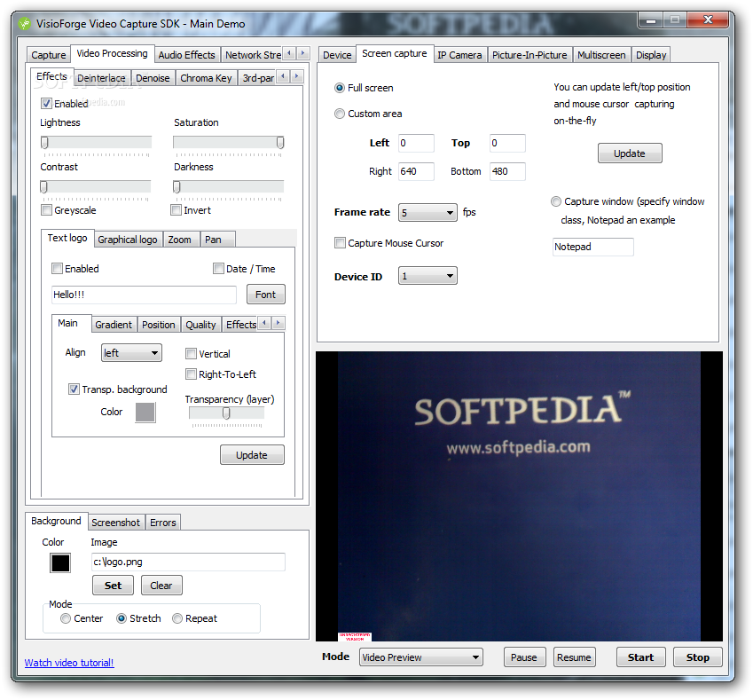753x700 pixels.
Task: Open the Screenshot tab
Action: point(115,523)
